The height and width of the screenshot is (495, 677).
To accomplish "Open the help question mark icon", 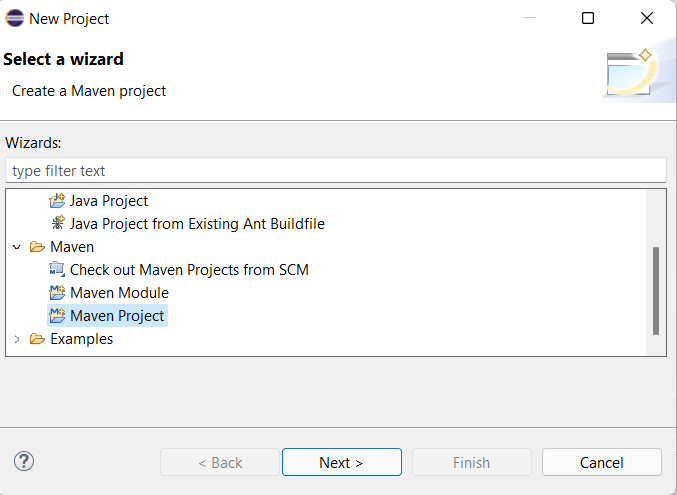I will coord(24,462).
